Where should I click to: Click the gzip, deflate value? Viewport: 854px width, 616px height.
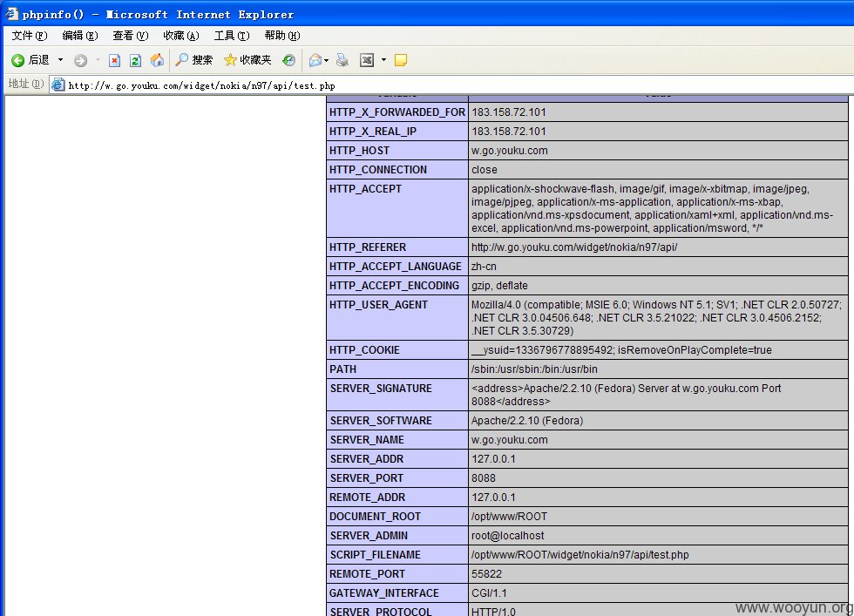click(499, 286)
